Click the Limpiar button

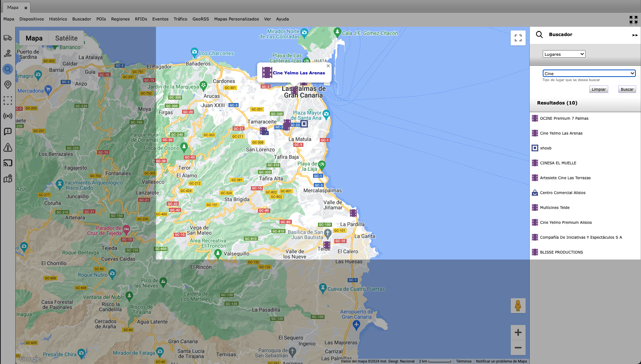point(599,89)
